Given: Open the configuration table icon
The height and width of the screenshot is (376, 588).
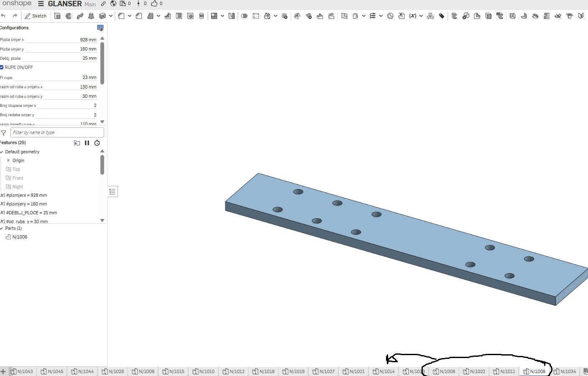Looking at the screenshot, I should (100, 28).
